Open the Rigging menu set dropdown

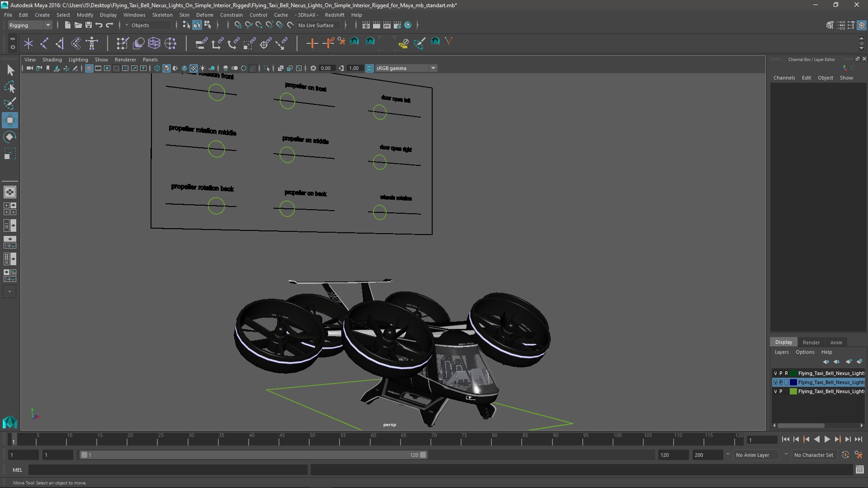tap(30, 25)
